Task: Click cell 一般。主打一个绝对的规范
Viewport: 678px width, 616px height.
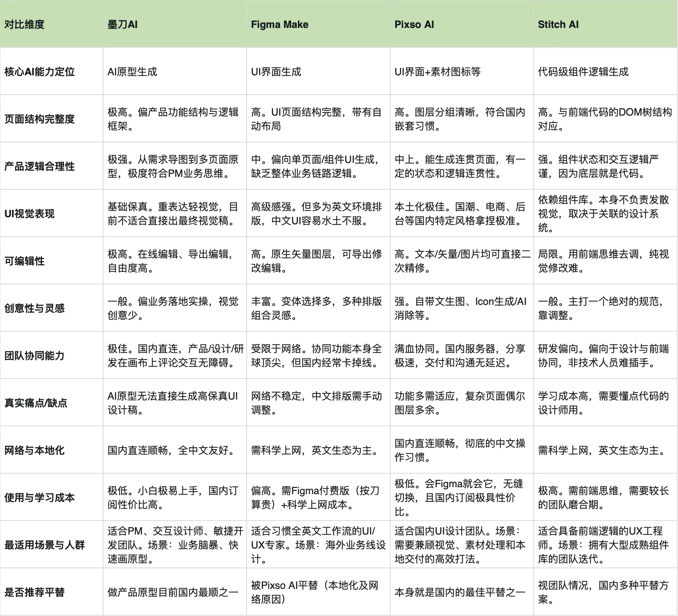Action: tap(606, 308)
